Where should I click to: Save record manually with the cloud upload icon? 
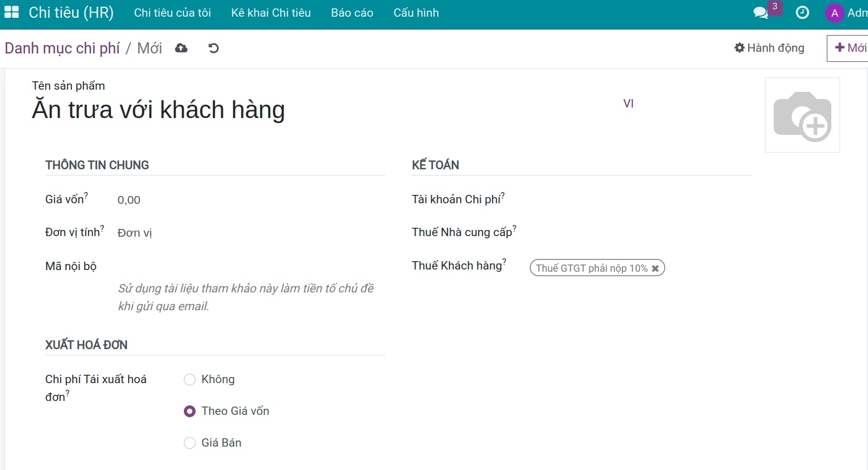(181, 48)
